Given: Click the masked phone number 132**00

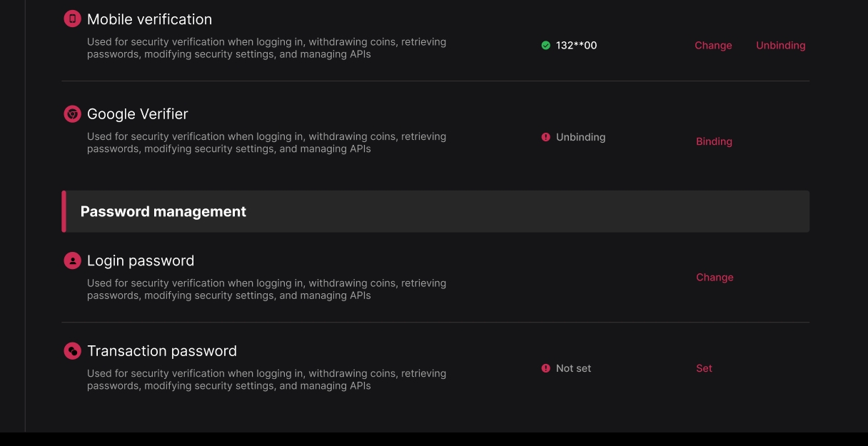Looking at the screenshot, I should (x=576, y=46).
